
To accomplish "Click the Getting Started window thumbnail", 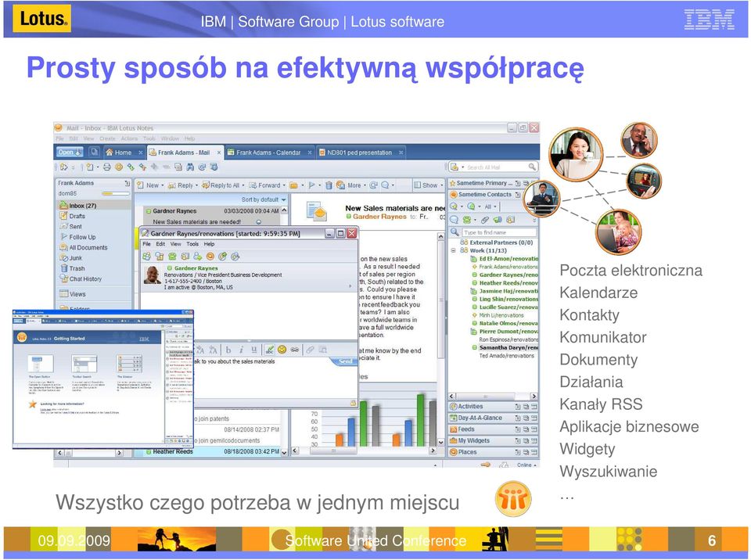I will pos(103,379).
